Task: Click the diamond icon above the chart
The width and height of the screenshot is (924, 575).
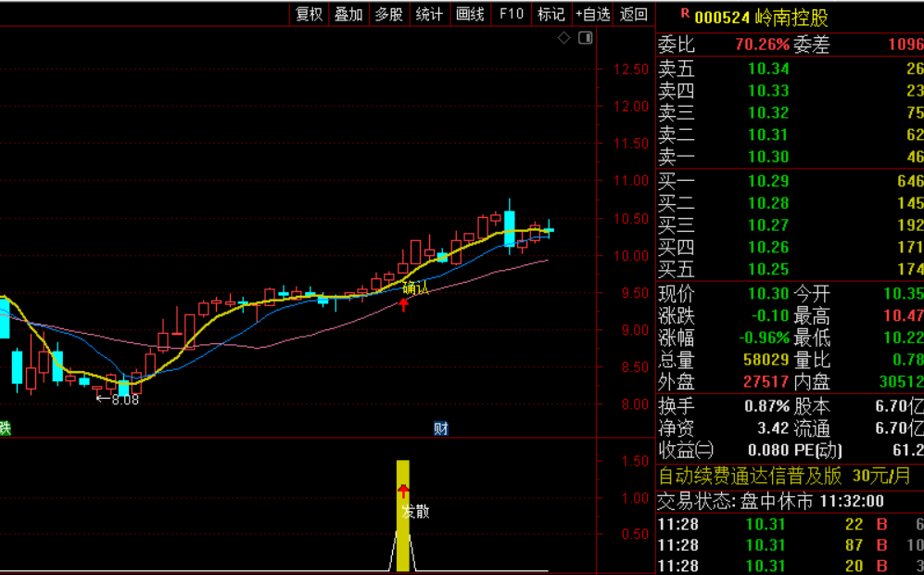Action: pyautogui.click(x=564, y=38)
